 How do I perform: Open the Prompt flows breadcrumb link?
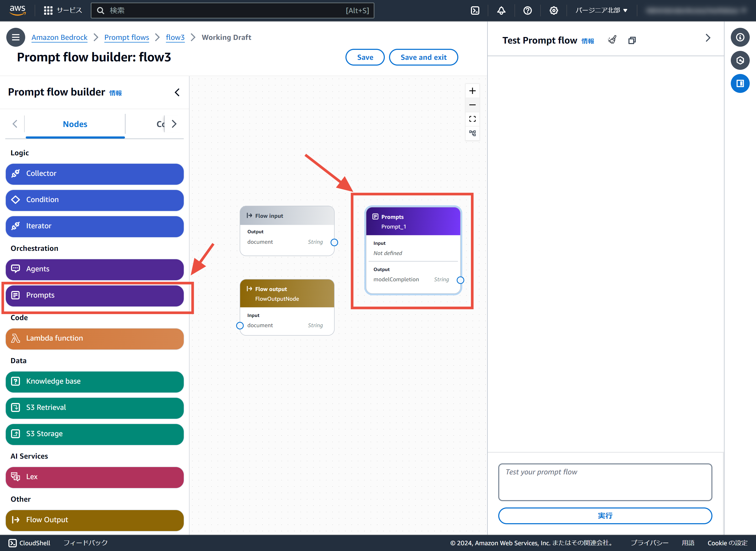(127, 37)
